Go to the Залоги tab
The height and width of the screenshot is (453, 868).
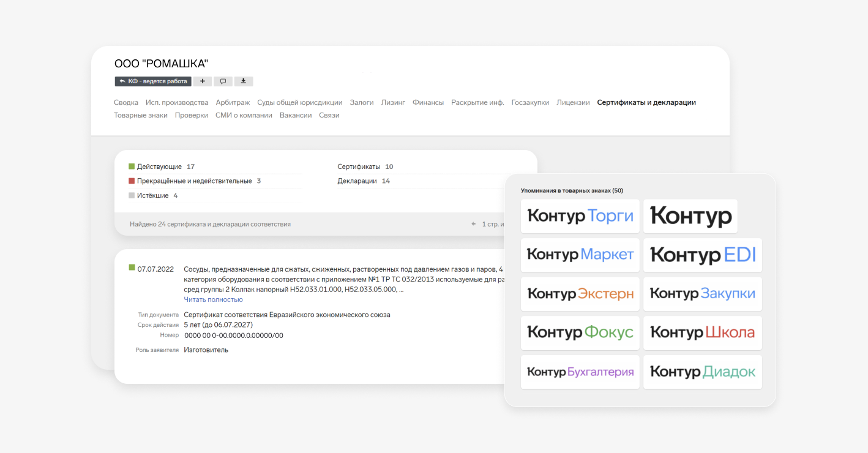click(362, 103)
